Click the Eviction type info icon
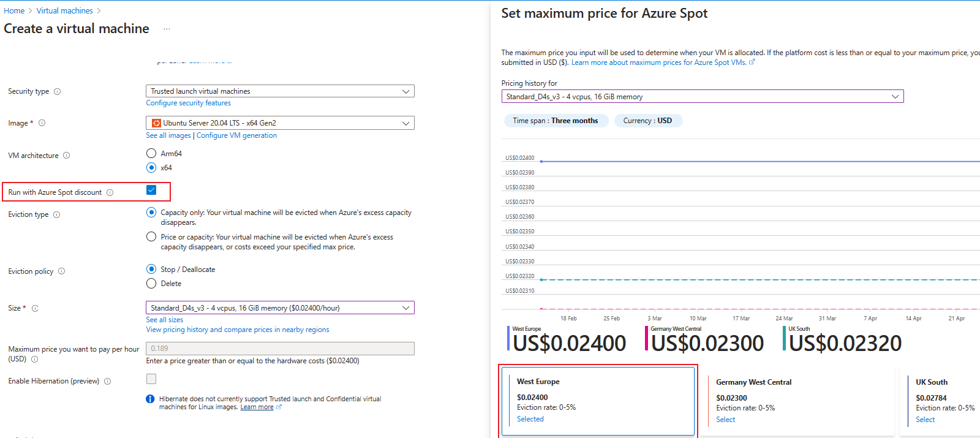The width and height of the screenshot is (980, 438). 57,215
